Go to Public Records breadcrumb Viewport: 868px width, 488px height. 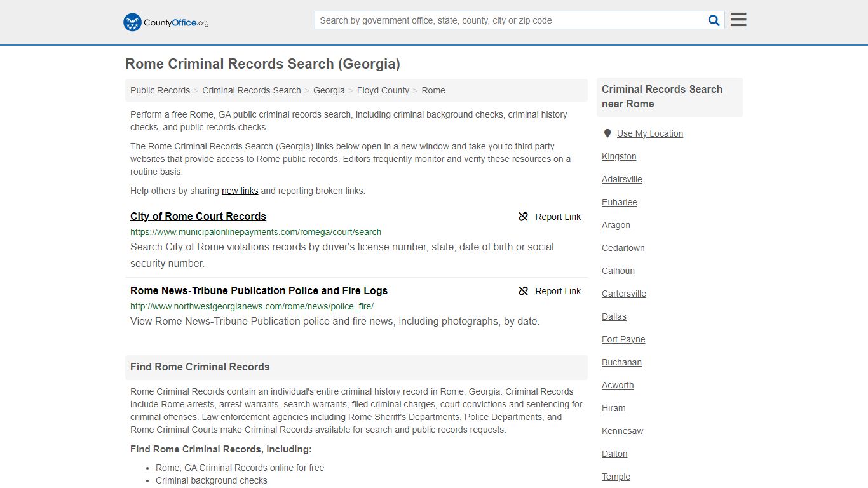[x=160, y=90]
